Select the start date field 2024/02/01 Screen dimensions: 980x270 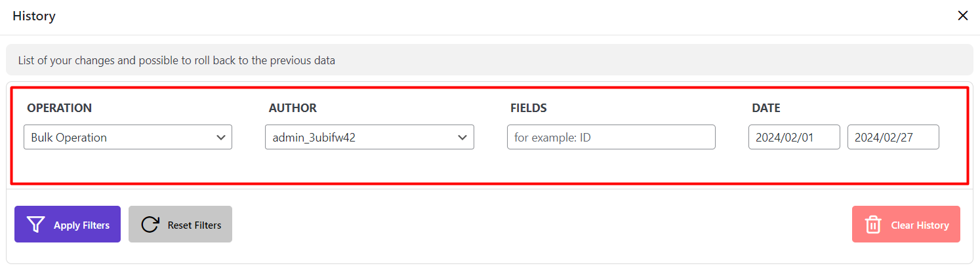click(794, 138)
